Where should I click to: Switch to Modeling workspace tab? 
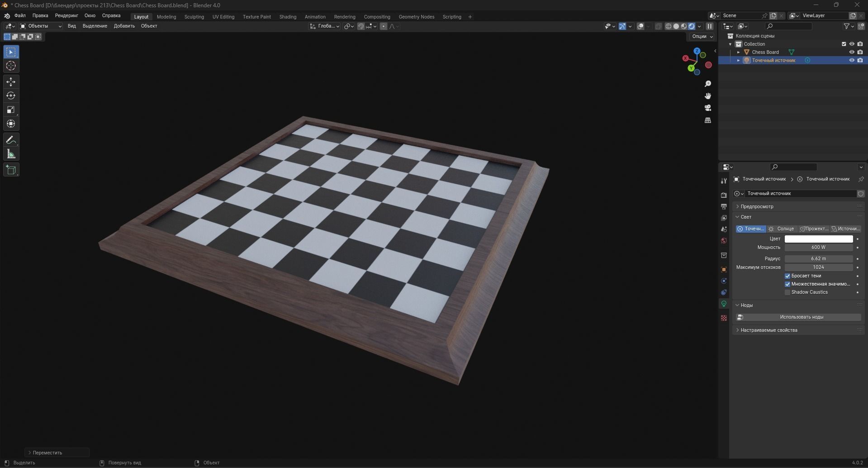pos(166,17)
